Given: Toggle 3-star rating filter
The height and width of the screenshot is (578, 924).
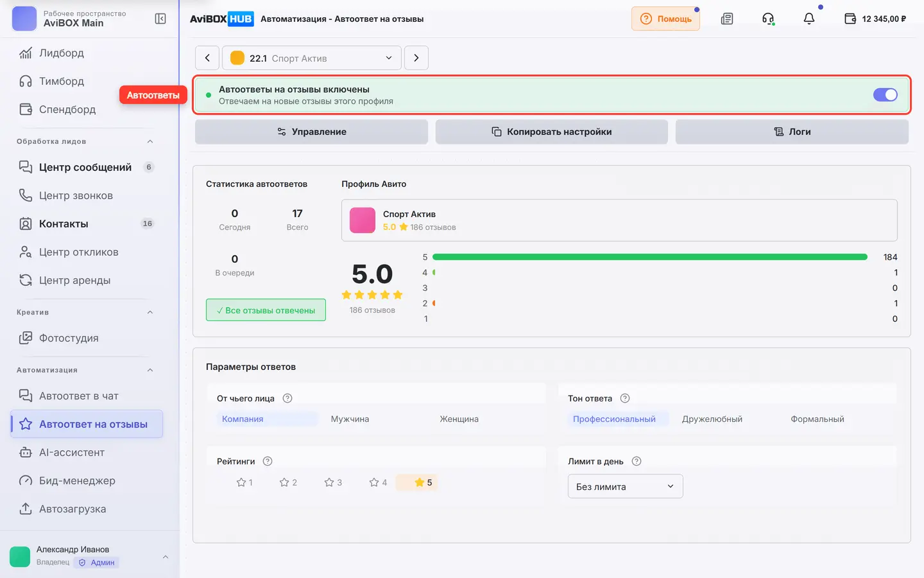Looking at the screenshot, I should coord(333,482).
